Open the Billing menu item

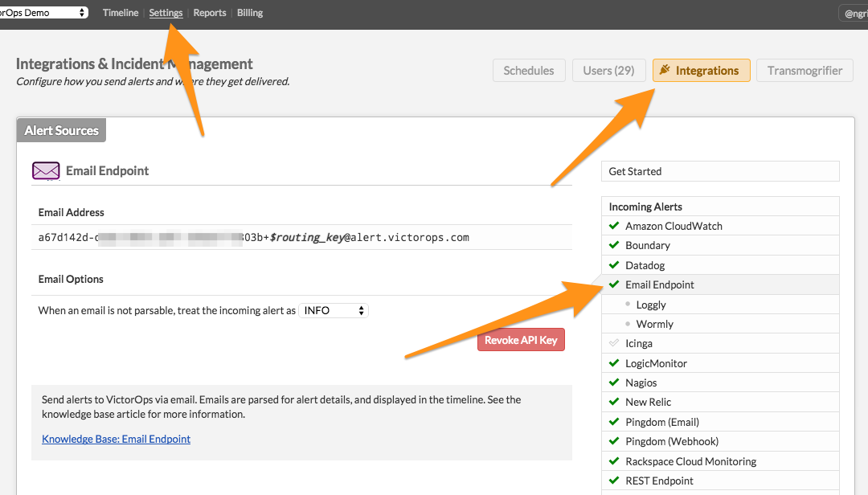(x=250, y=13)
